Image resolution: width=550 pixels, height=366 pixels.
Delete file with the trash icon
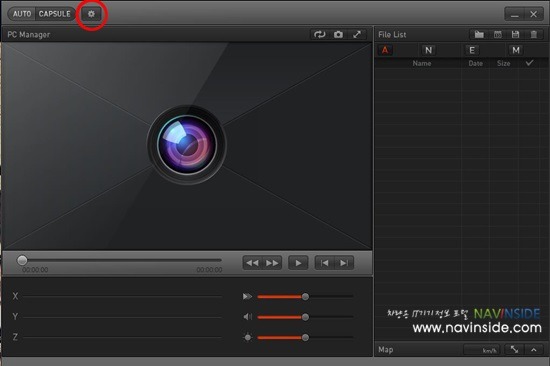tap(534, 34)
